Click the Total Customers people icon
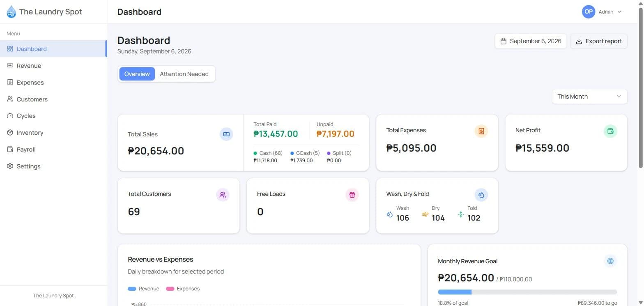 pos(223,195)
